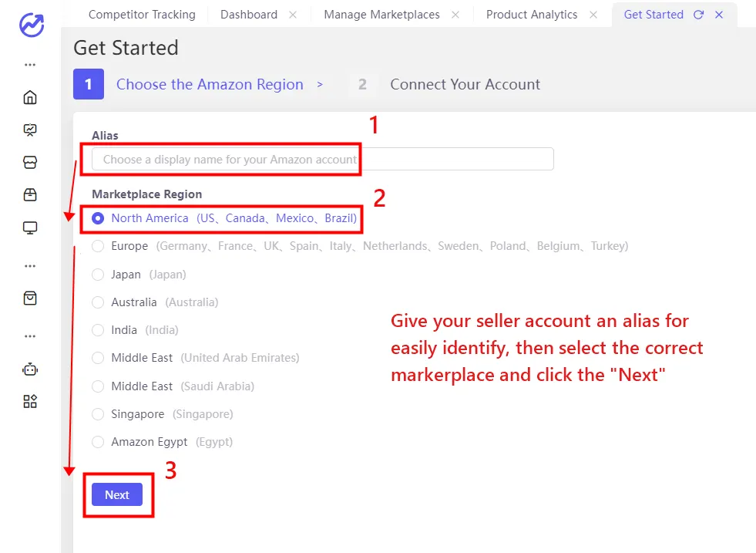Switch to the Dashboard tab

coord(248,14)
